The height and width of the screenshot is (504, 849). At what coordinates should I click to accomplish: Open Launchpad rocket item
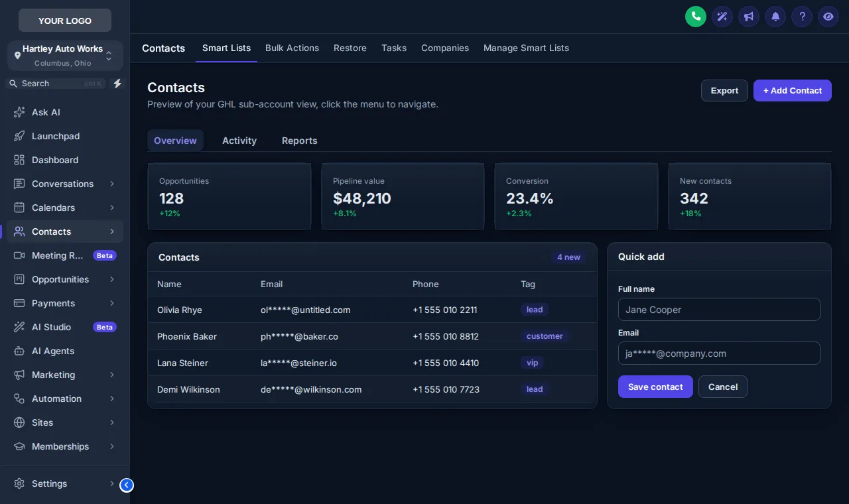(65, 136)
